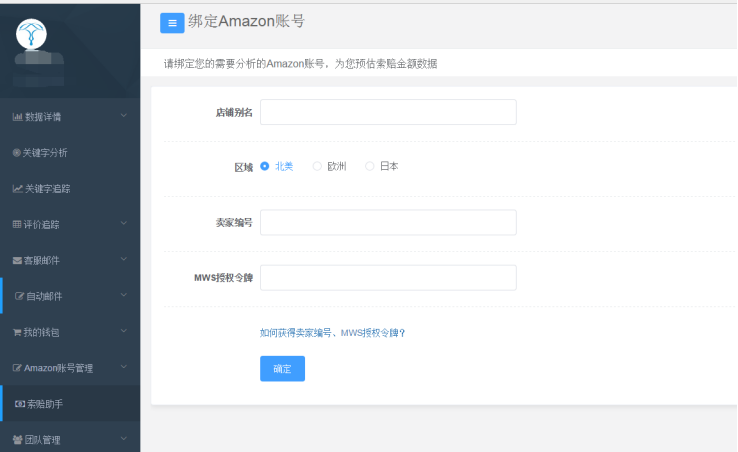The image size is (738, 452).
Task: Click the edit icon beside 自动邮件
Action: pyautogui.click(x=19, y=296)
